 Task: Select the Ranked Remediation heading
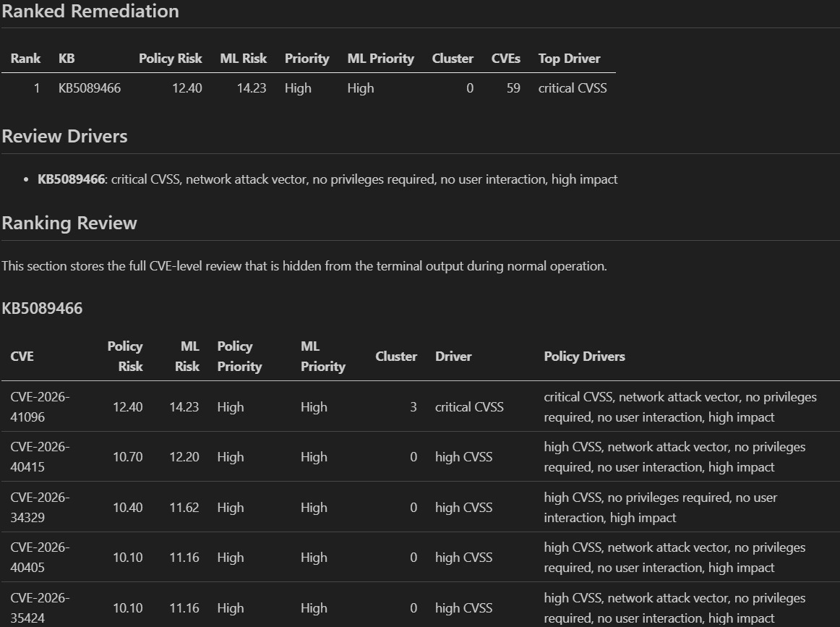(90, 12)
